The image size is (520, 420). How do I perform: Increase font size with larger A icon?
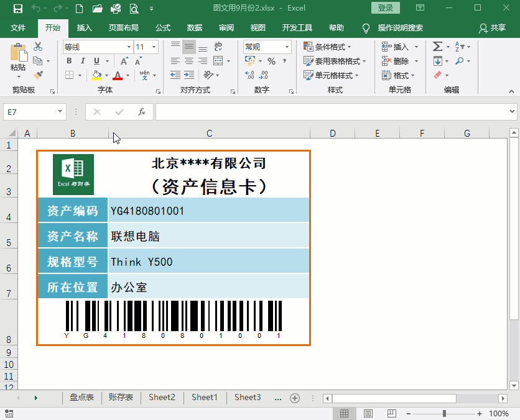(x=124, y=62)
